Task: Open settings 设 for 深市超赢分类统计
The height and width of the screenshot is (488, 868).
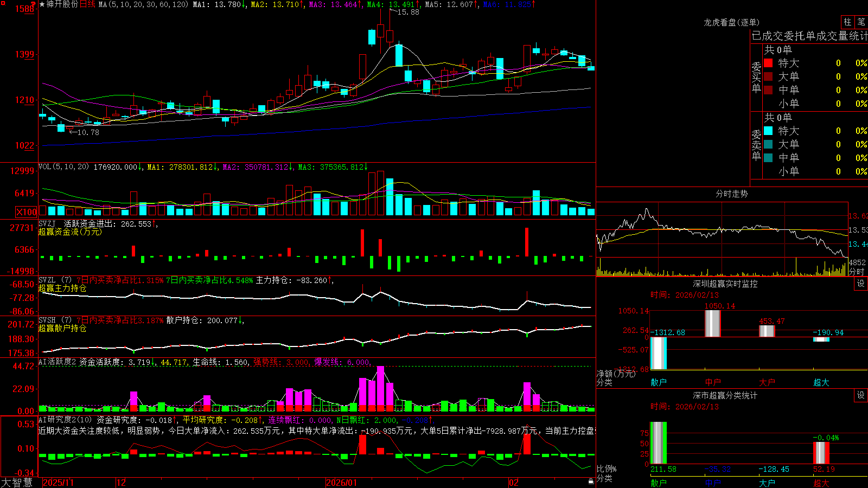Action: [861, 395]
